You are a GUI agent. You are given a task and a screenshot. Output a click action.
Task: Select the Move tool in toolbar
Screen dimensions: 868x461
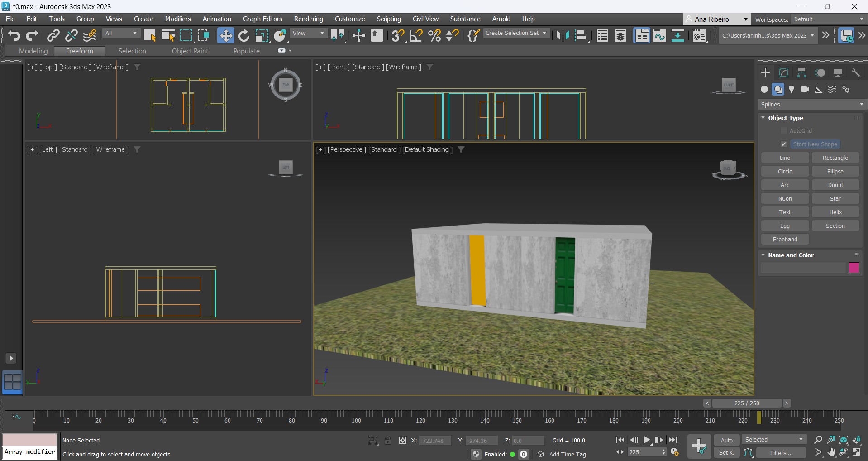click(225, 35)
